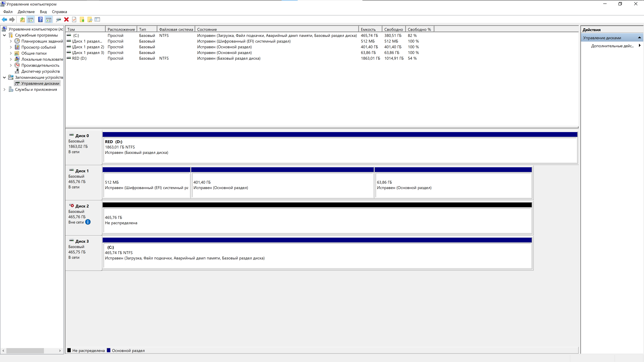Click the blue Back arrow in toolbar
Viewport: 644px width, 362px height.
tap(4, 19)
